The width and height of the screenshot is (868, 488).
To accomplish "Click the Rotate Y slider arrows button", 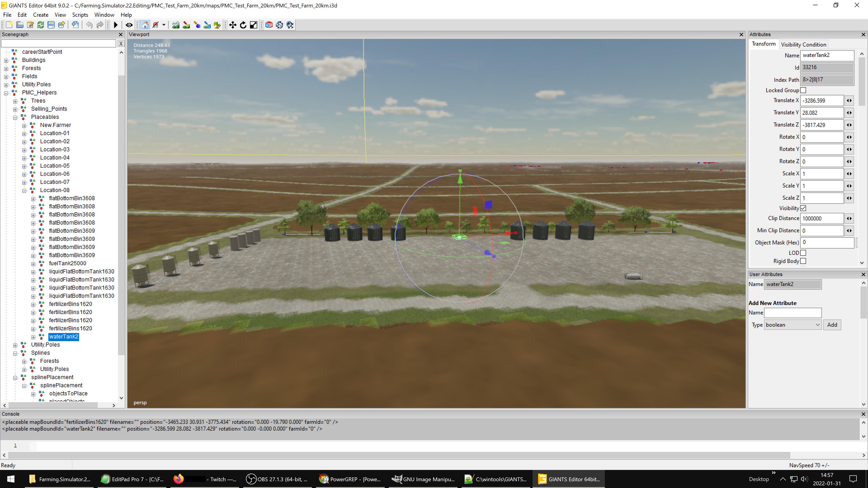I will 849,149.
